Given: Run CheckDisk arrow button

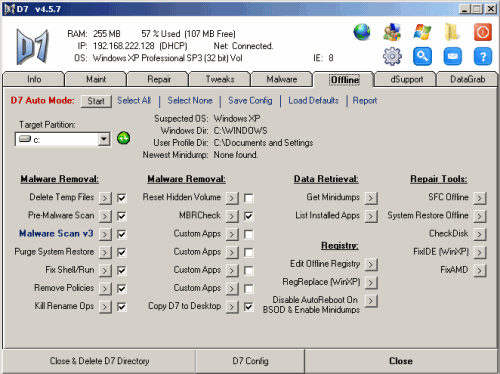Looking at the screenshot, I should coord(480,234).
